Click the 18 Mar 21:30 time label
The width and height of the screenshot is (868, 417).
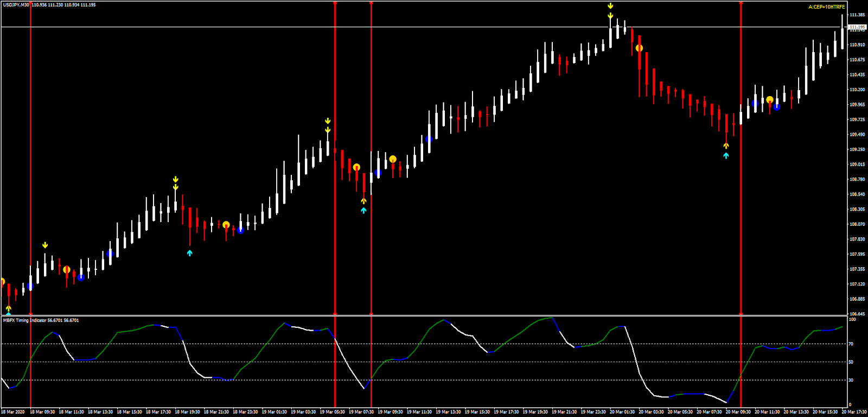click(216, 412)
